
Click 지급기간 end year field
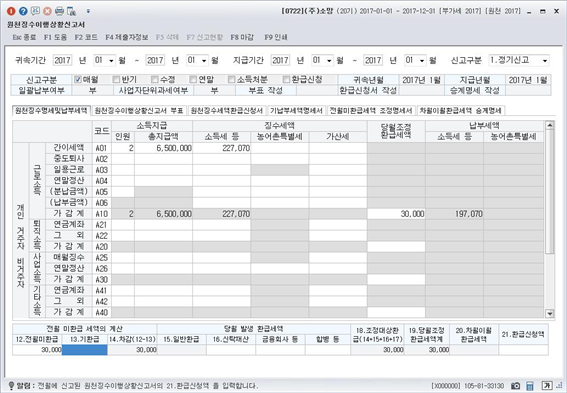373,60
